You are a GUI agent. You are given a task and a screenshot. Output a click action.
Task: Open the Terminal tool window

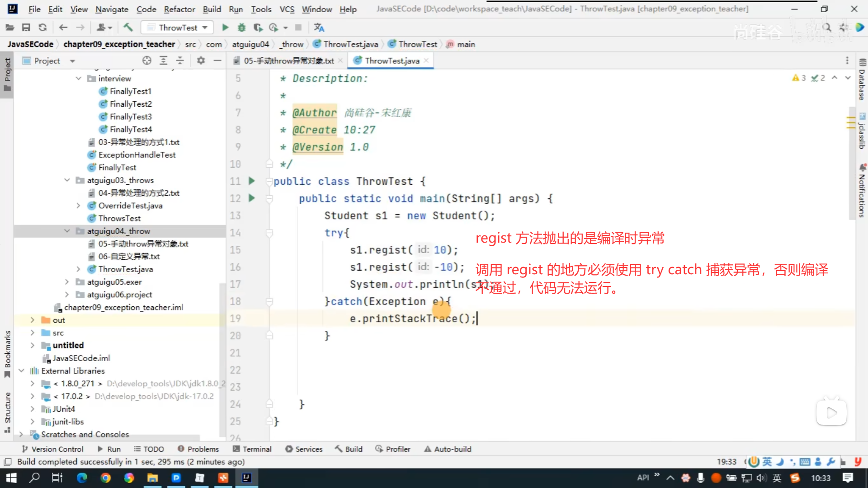252,449
